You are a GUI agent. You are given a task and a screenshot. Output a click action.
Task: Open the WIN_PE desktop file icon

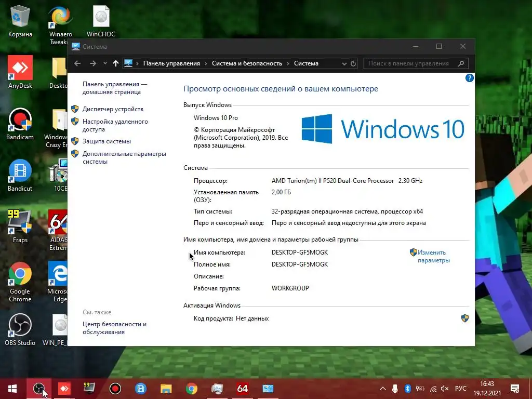point(56,330)
